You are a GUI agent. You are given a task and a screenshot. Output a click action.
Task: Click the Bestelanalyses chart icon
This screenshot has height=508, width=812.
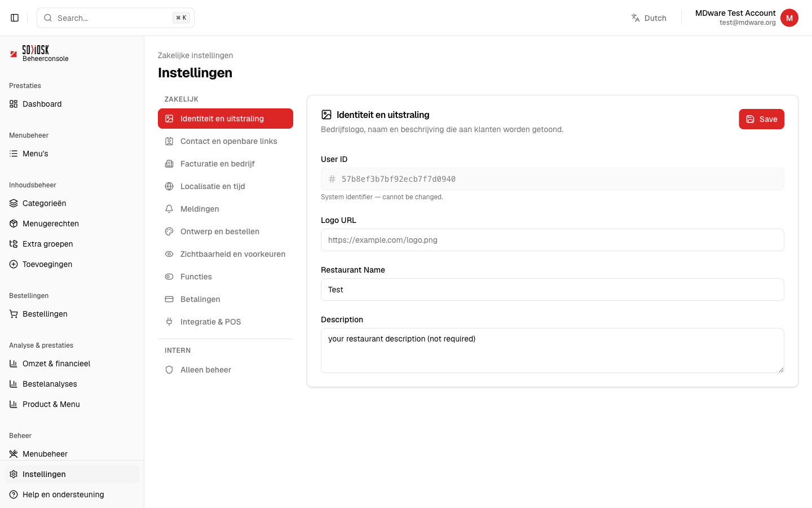14,384
